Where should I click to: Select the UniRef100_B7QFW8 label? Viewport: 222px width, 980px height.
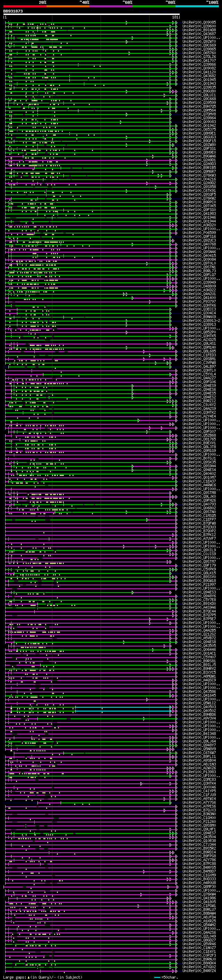pos(199,524)
